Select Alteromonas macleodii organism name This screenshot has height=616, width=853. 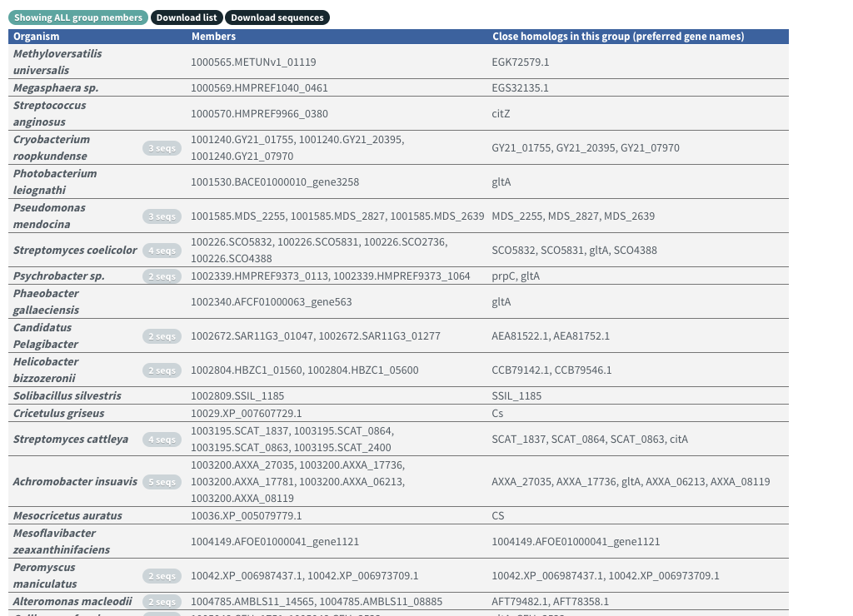(x=72, y=601)
